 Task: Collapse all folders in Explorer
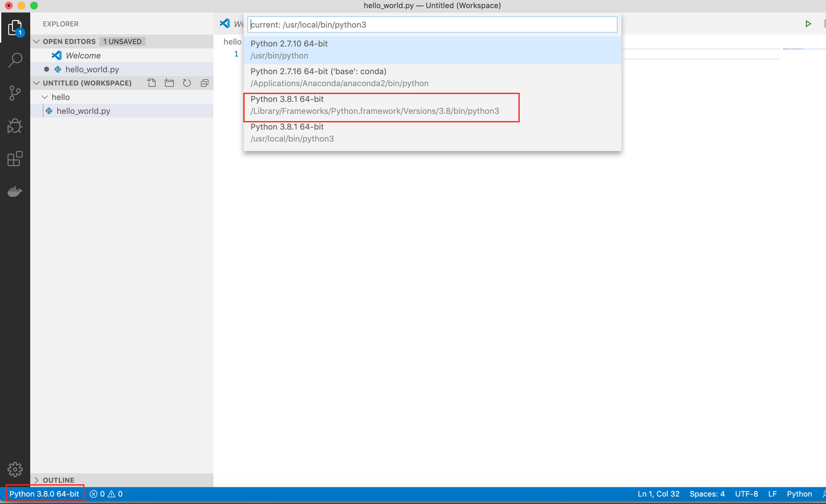click(204, 83)
